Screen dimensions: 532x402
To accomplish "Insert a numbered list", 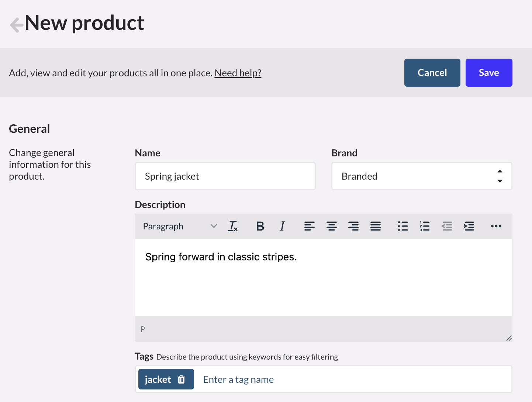I will [425, 226].
